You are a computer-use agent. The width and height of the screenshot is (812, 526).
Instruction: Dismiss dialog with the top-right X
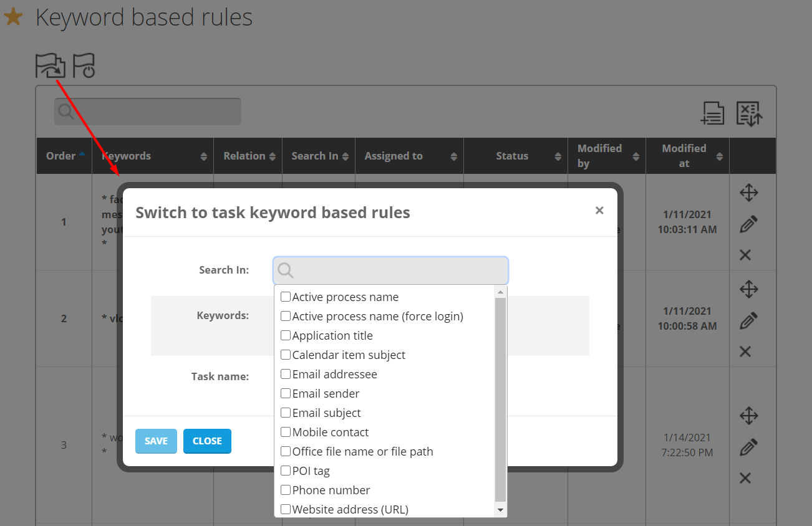tap(599, 211)
